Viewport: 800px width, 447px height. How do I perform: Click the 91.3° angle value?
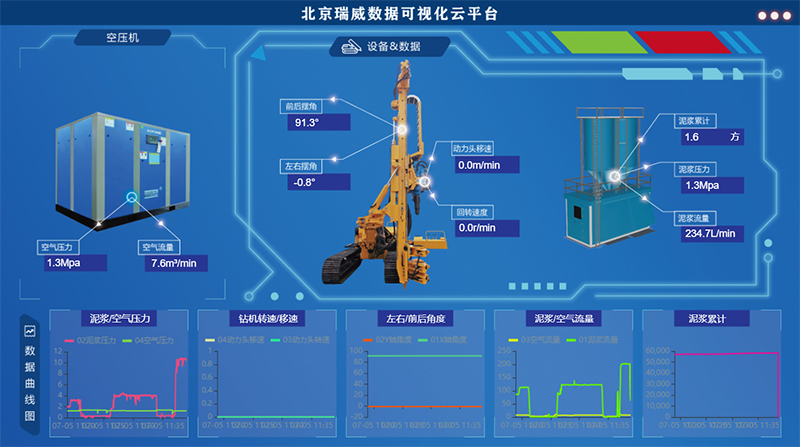(x=319, y=122)
